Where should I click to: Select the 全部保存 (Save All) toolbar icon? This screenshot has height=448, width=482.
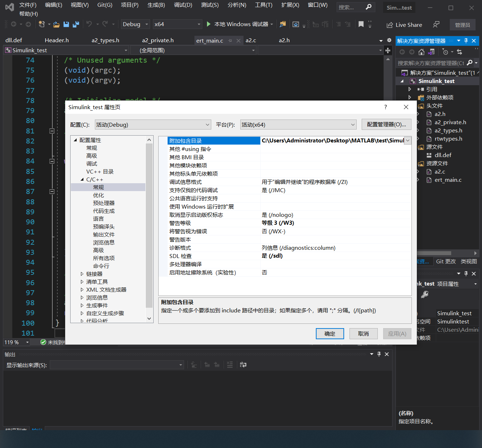[x=76, y=24]
